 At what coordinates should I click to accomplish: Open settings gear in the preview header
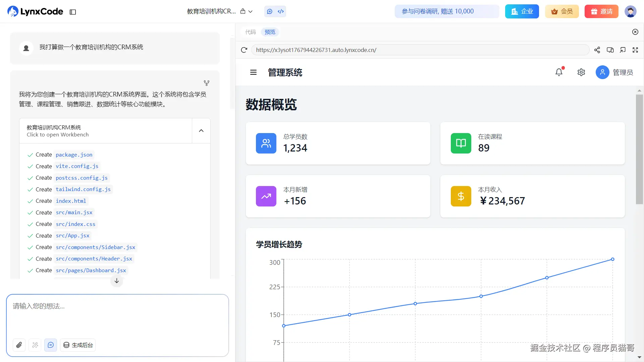click(x=581, y=72)
